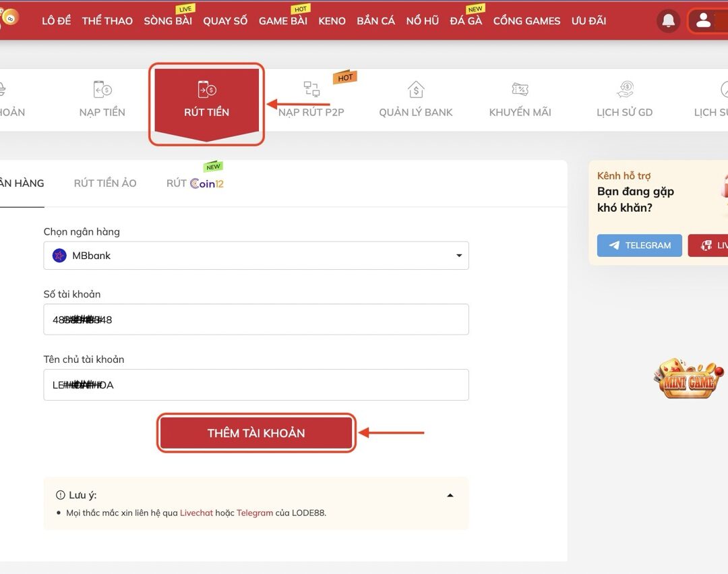The height and width of the screenshot is (574, 728).
Task: Select the Nạp Tiền deposit icon
Action: pyautogui.click(x=102, y=90)
